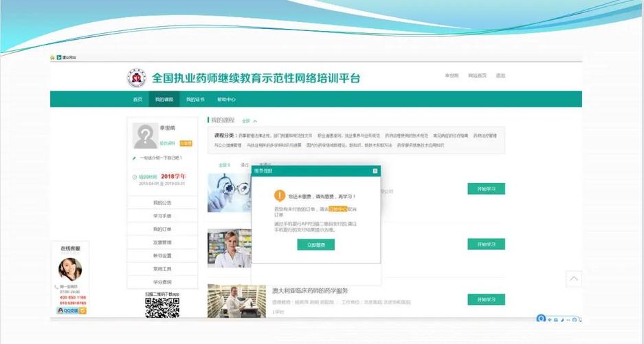The image size is (644, 344).
Task: Start learning the female pharmacist course
Action: coord(487,244)
